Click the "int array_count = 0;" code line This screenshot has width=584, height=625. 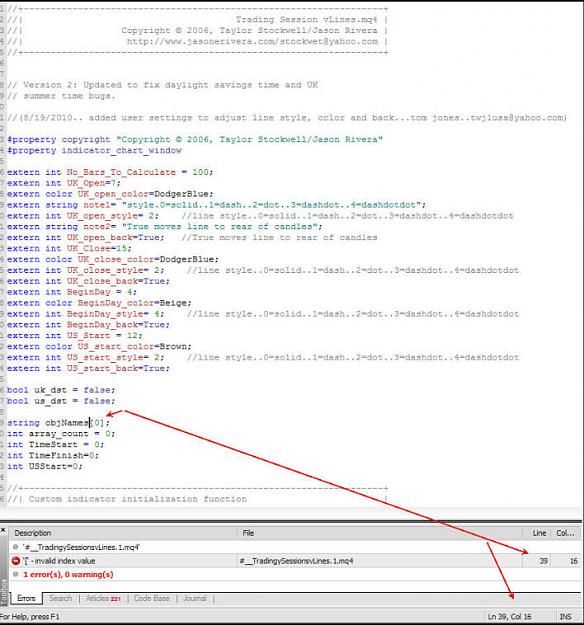tap(61, 434)
